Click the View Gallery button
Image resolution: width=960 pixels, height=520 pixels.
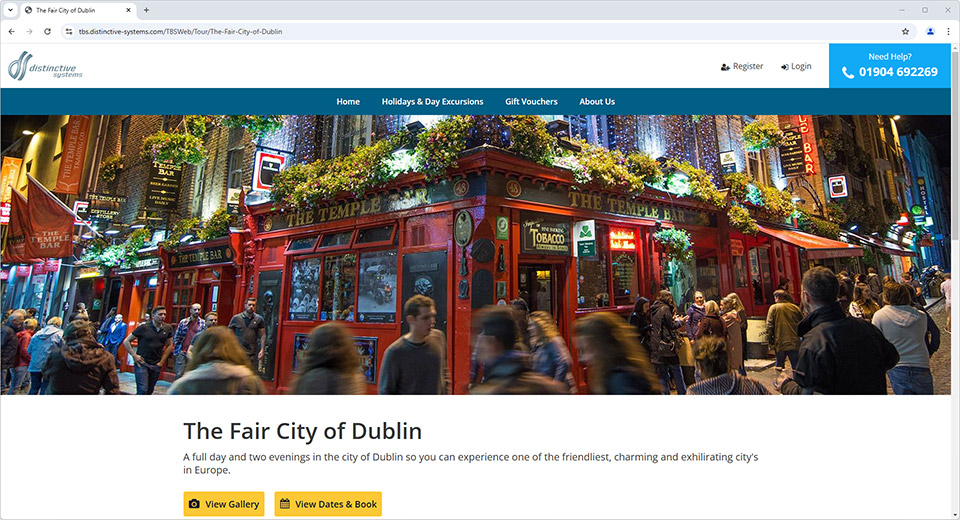coord(224,504)
